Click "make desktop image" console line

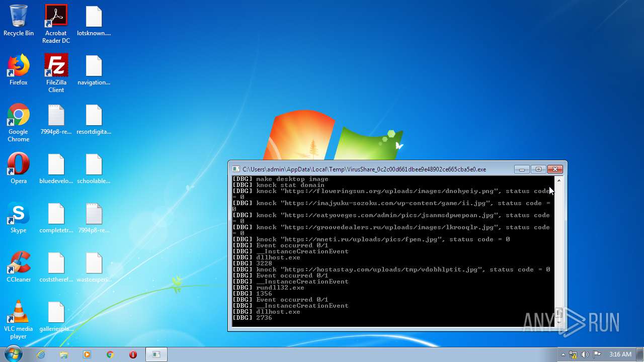[280, 179]
